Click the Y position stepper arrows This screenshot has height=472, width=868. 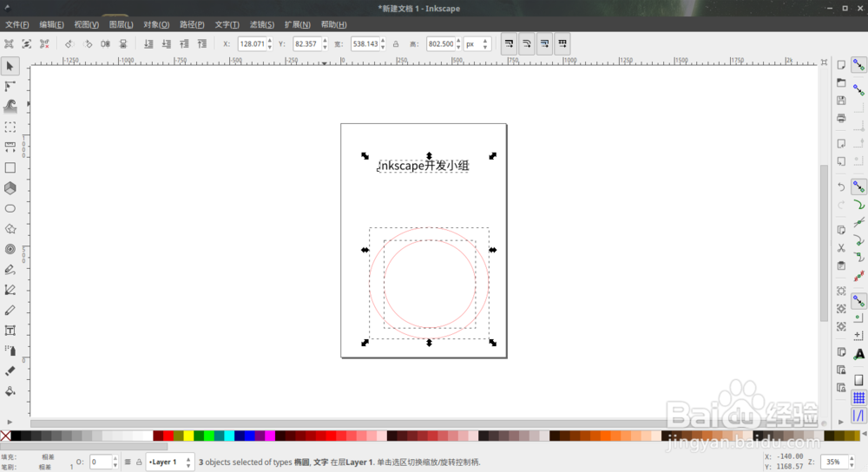coord(325,44)
